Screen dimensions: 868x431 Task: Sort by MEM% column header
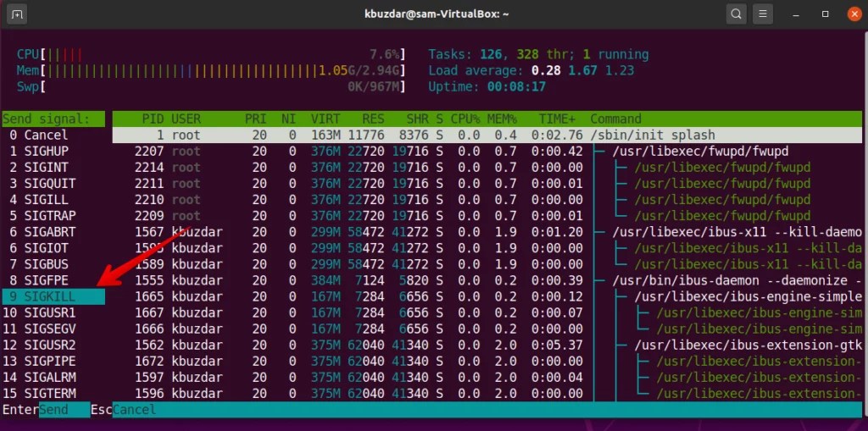pos(502,119)
